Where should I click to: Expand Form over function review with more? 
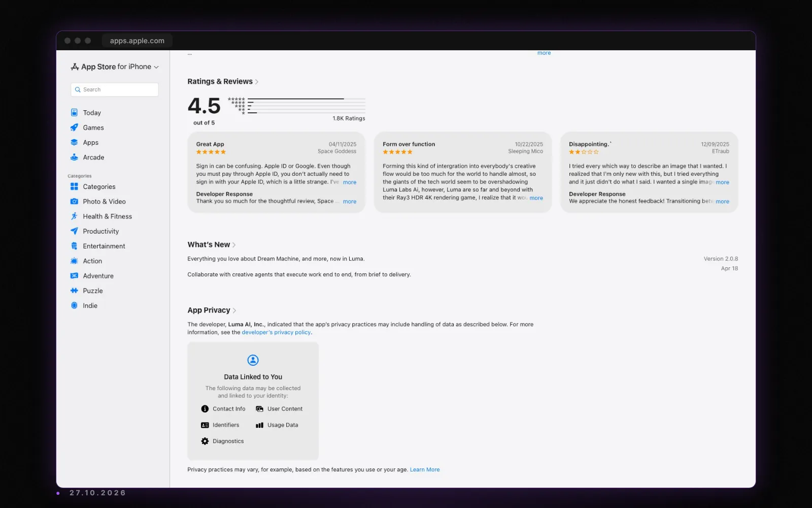tap(536, 198)
